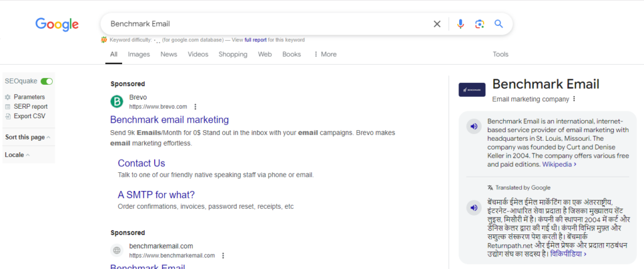The image size is (644, 269).
Task: Switch to the Images tab
Action: [x=139, y=54]
